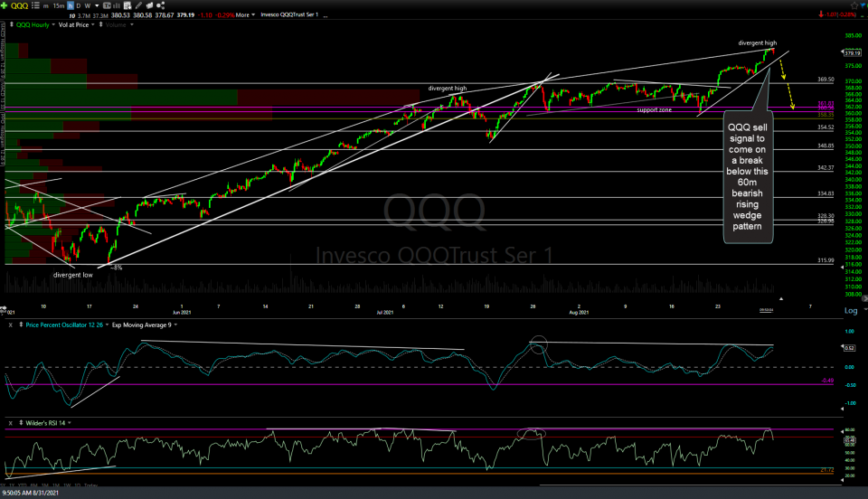Switch to the Weekly 'W' timeframe
The width and height of the screenshot is (868, 499).
(88, 6)
